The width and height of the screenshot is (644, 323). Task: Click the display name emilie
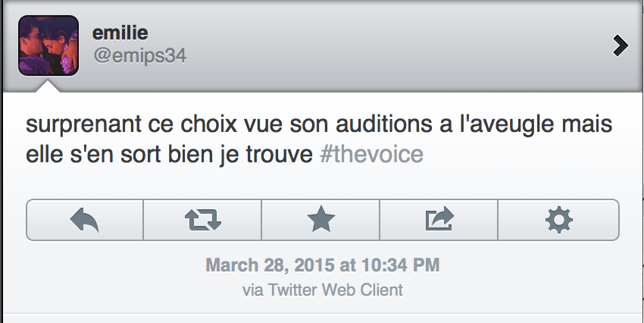coord(121,33)
